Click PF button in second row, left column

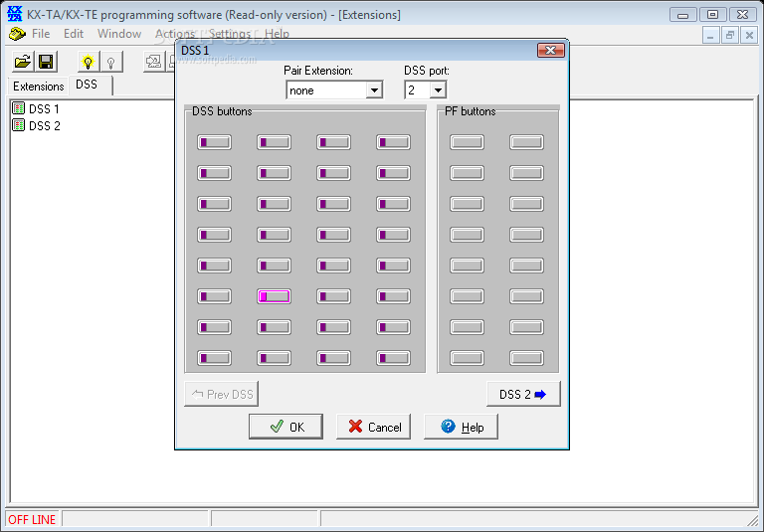(x=467, y=173)
